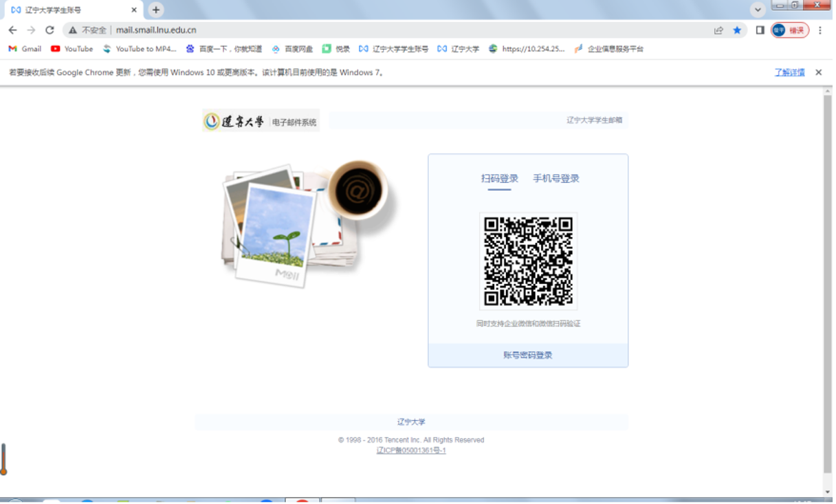Go back with the browser back arrow

(12, 30)
